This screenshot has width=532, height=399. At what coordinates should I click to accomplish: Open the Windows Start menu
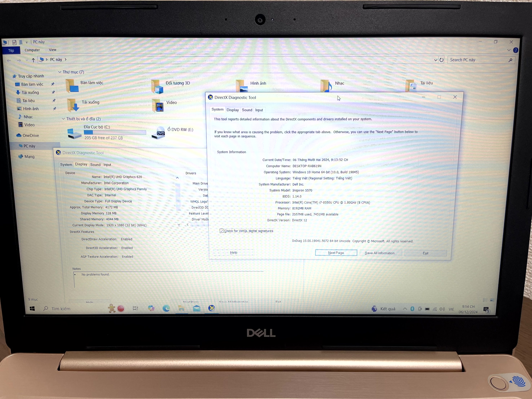[x=32, y=308]
